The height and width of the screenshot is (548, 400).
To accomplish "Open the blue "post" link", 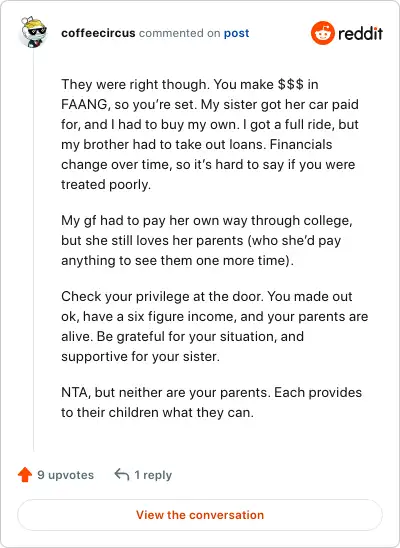I will 237,33.
